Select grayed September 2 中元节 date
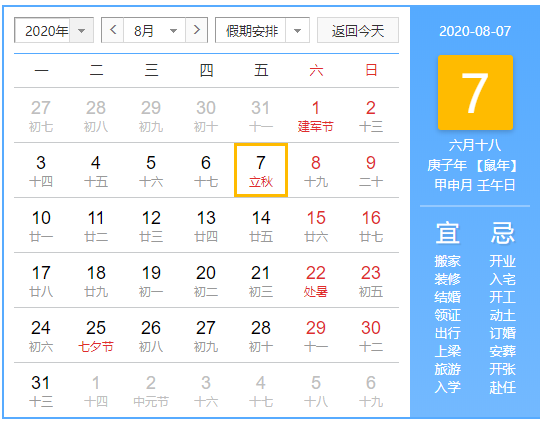 (x=151, y=390)
